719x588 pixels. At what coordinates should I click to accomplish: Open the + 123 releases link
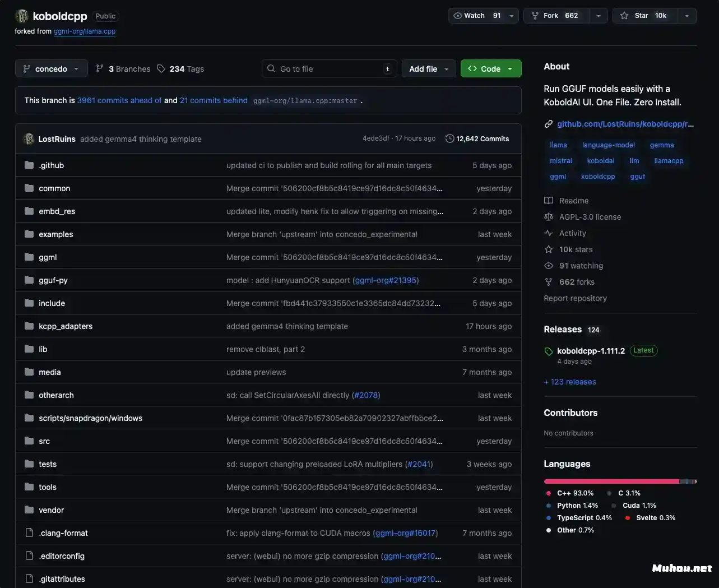coord(569,382)
